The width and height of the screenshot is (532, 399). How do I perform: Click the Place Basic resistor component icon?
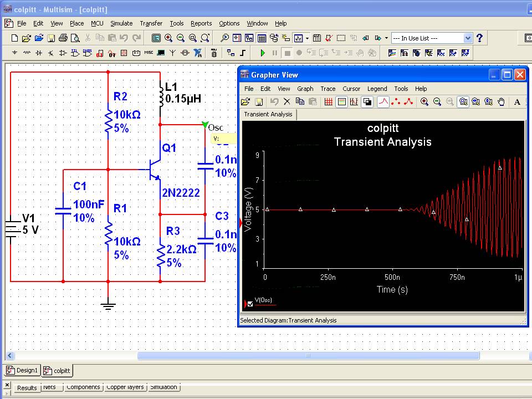27,53
